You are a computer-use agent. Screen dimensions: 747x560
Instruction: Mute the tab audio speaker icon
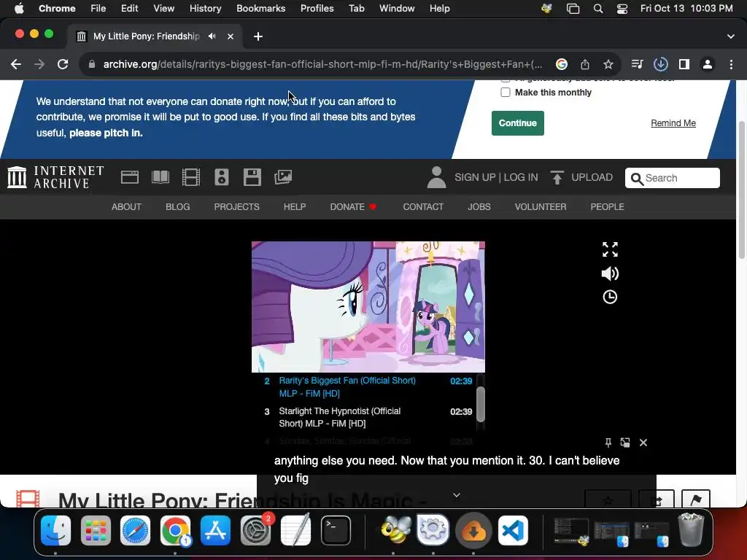tap(212, 36)
